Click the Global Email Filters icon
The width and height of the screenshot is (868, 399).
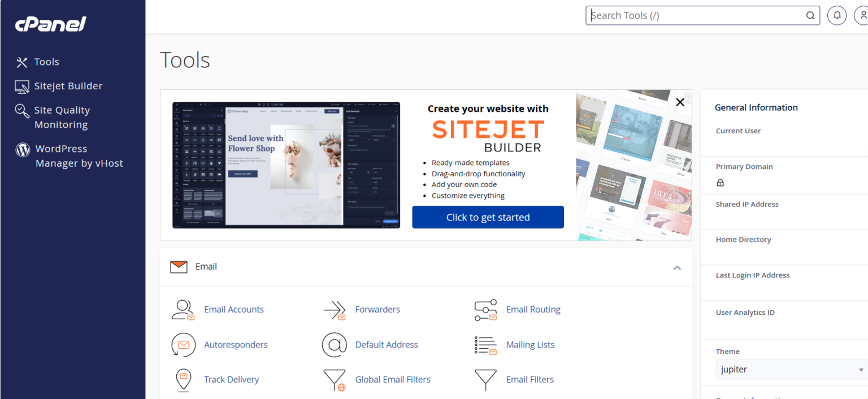(x=335, y=380)
